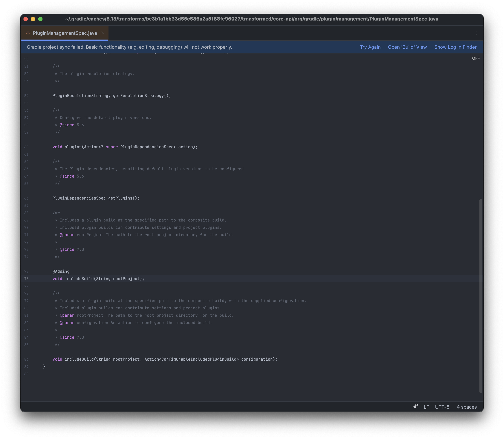Click the @since 5.6 tag on line 58

(72, 125)
